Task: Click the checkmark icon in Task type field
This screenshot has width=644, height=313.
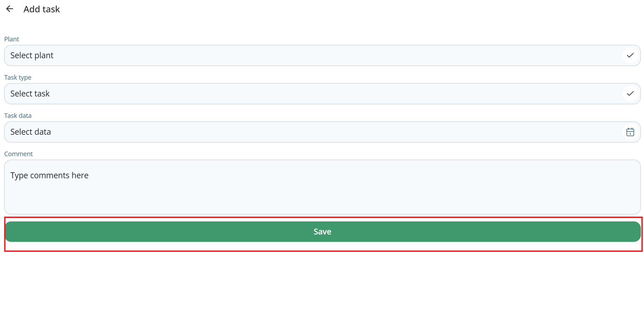Action: [x=630, y=94]
